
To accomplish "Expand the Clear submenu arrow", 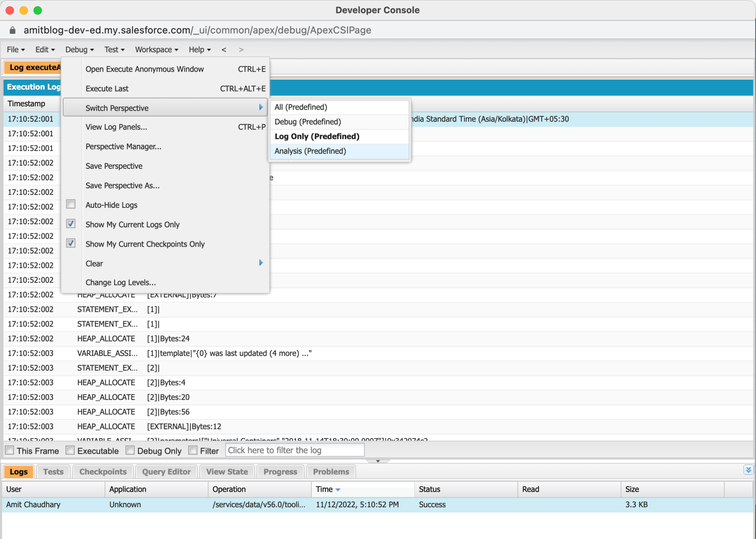I will (x=261, y=263).
